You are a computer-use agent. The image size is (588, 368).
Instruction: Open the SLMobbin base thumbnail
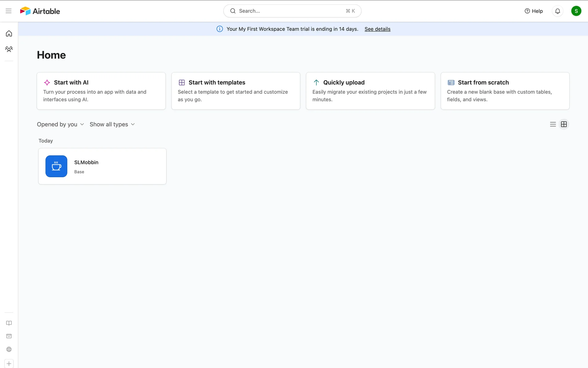56,166
